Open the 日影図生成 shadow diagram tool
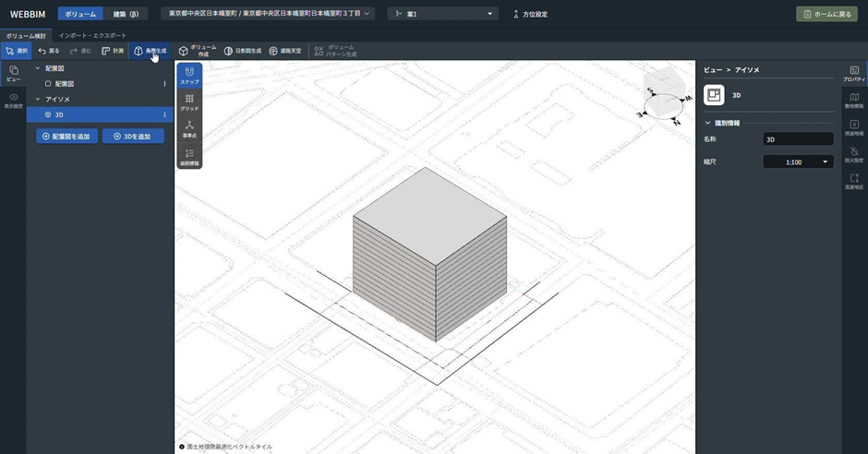 point(243,51)
